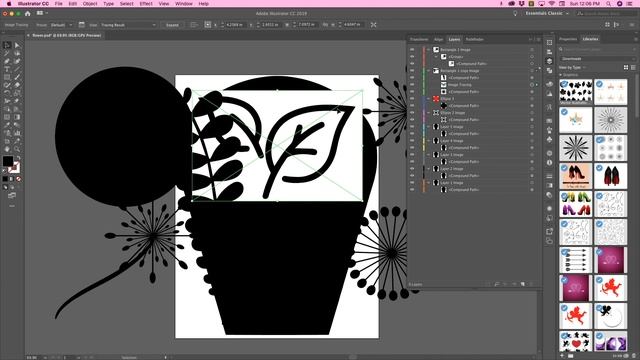The image size is (640, 360).
Task: Hide Layer 1 Image
Action: pyautogui.click(x=412, y=183)
